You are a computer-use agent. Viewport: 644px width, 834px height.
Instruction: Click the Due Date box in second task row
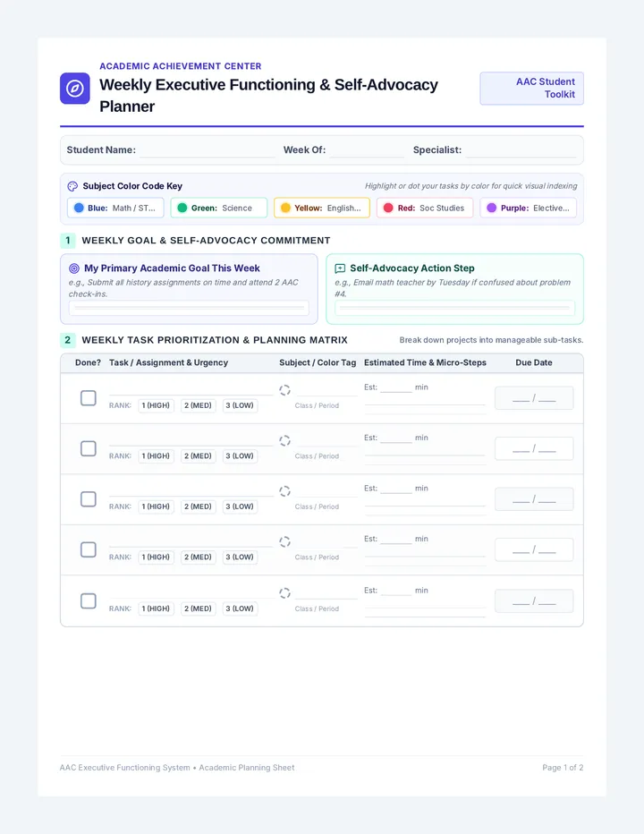point(534,448)
